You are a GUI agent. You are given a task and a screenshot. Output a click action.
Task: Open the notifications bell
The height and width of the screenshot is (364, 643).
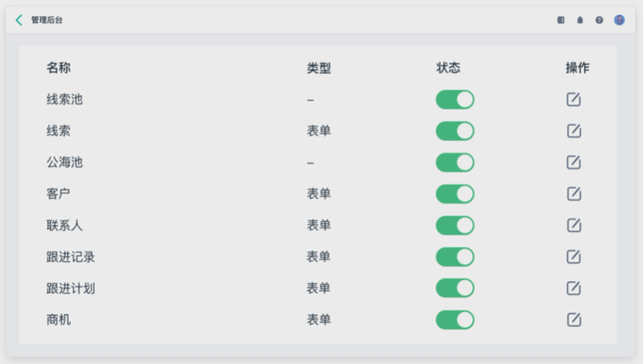580,20
